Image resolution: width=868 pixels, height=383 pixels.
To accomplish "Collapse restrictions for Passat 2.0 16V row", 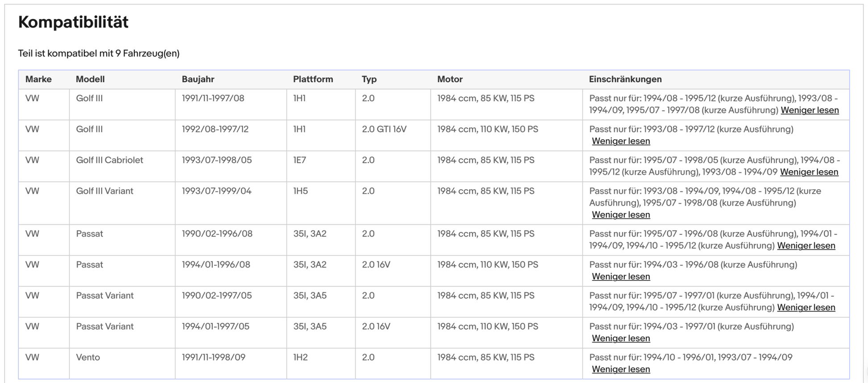I will coord(620,276).
